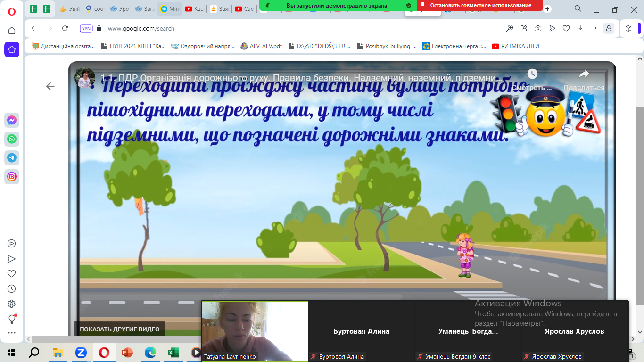The image size is (644, 362).
Task: Open 'Дистанційна освіта' bookmark
Action: click(x=63, y=46)
